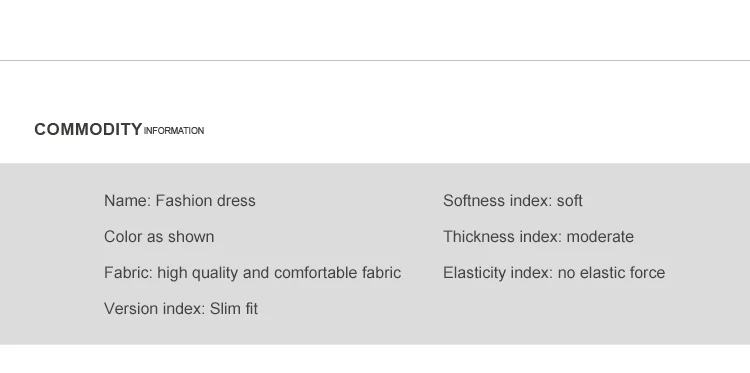Screen dimensions: 750x373
Task: Click the word 'soft' after Softness index
Action: pyautogui.click(x=570, y=201)
